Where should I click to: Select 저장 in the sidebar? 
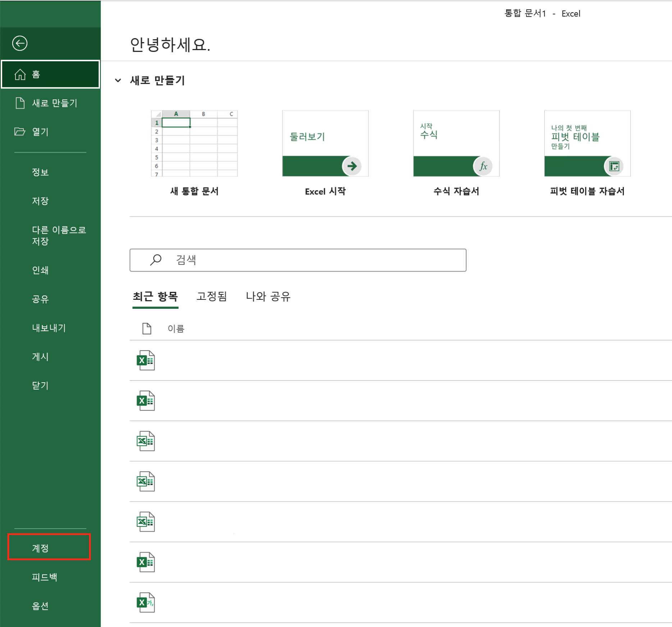pos(40,201)
